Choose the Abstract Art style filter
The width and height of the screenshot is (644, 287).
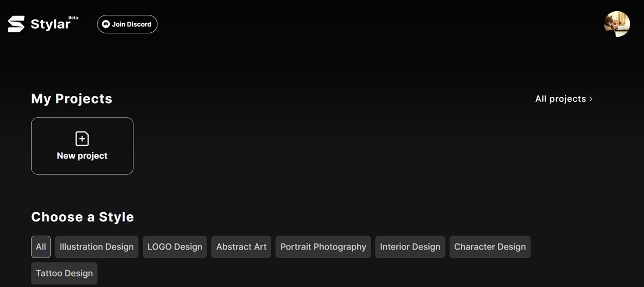point(241,247)
